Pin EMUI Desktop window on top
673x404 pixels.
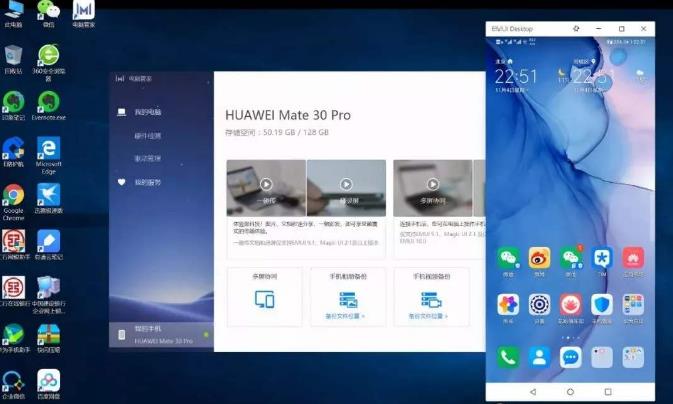[576, 29]
